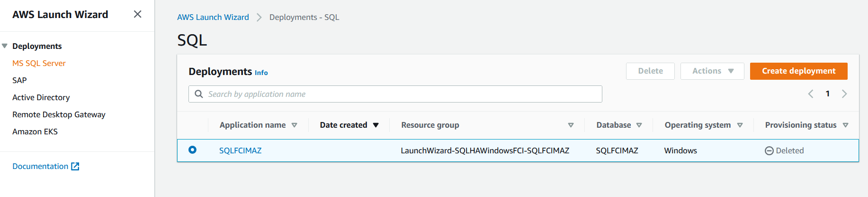Viewport: 868px width, 197px height.
Task: Go to next page of deployments
Action: [844, 94]
